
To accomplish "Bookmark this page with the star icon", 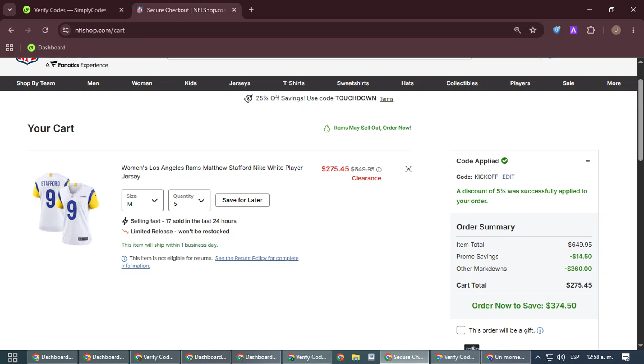I will pos(533,30).
